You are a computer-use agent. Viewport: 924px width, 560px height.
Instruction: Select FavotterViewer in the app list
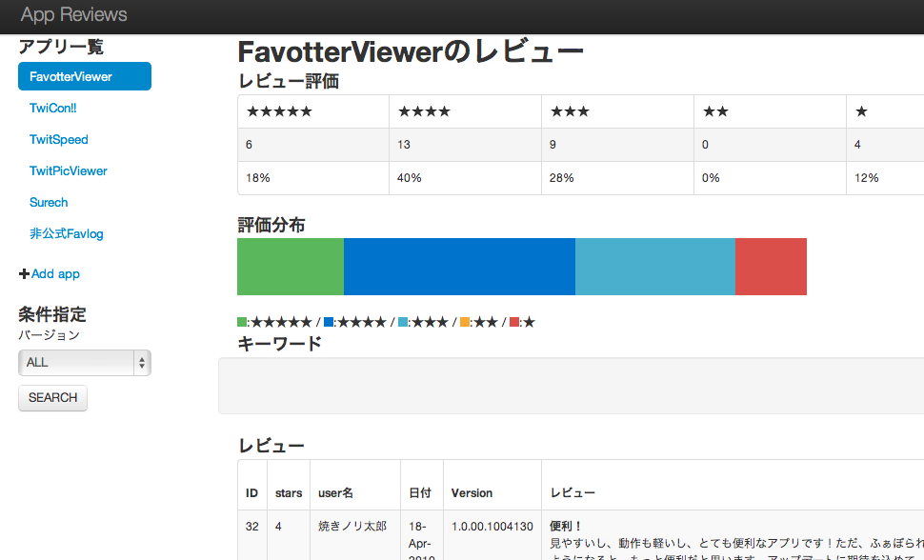(x=84, y=76)
